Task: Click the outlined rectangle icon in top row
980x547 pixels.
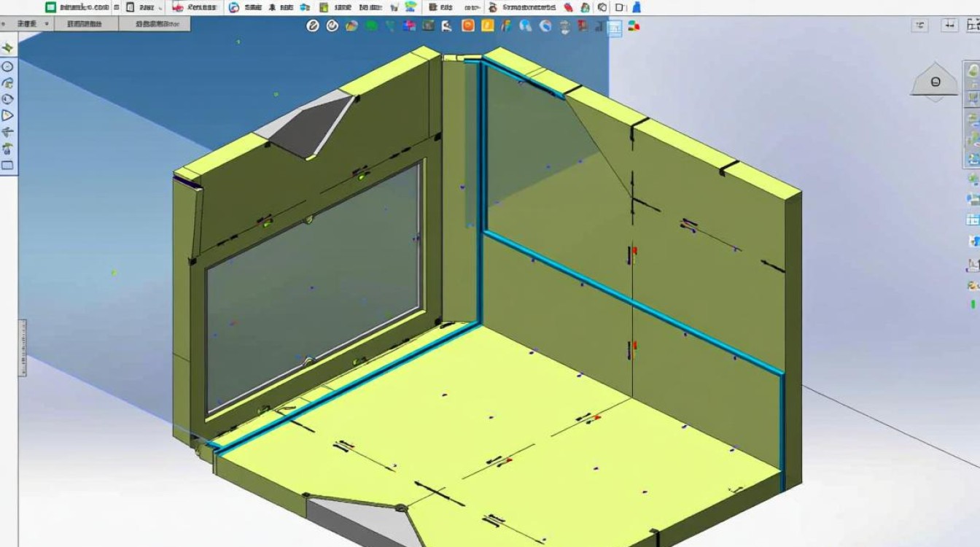Action: [x=620, y=7]
